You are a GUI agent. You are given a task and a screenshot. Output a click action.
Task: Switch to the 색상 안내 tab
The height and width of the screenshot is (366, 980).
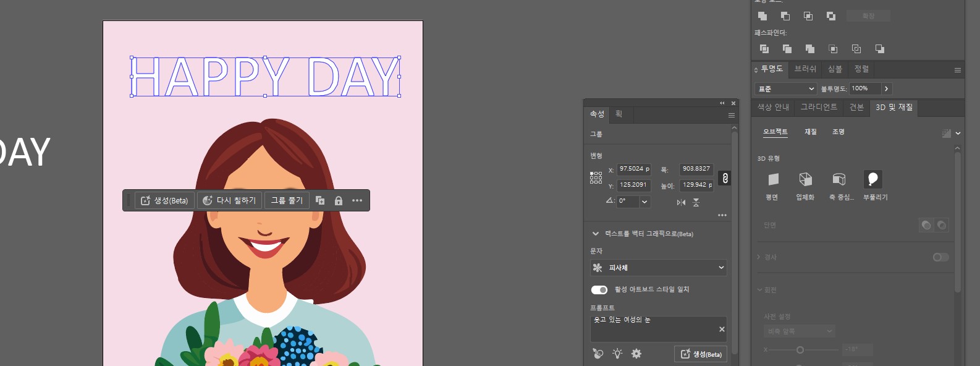(x=774, y=107)
